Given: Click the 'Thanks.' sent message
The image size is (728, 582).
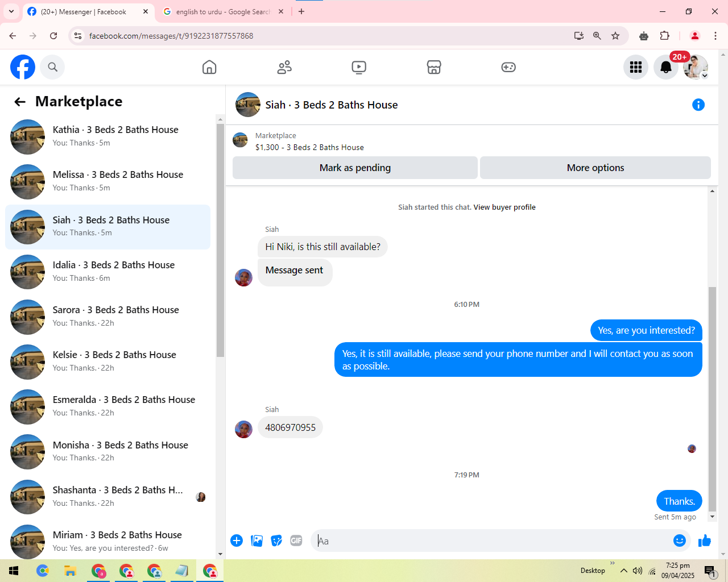Looking at the screenshot, I should click(679, 501).
